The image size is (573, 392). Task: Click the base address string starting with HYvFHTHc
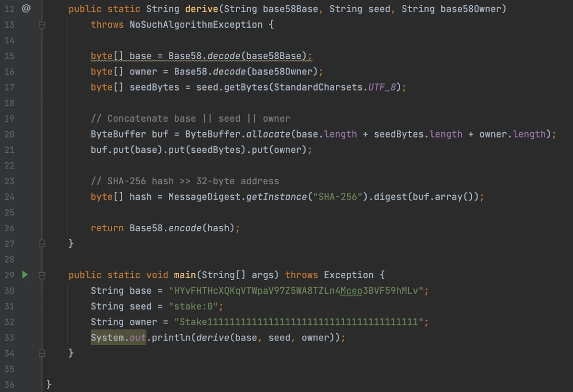[x=296, y=291]
